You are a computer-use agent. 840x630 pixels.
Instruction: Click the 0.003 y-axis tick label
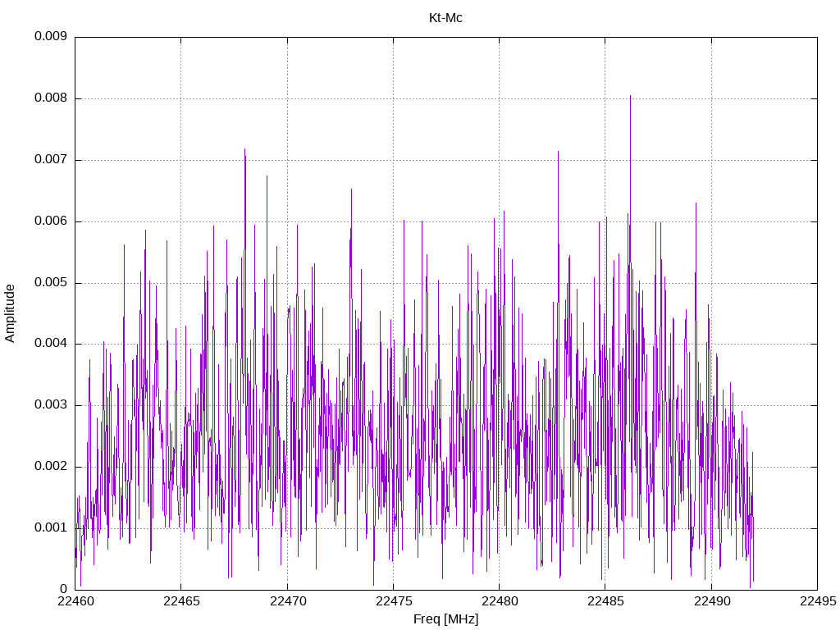pyautogui.click(x=50, y=405)
